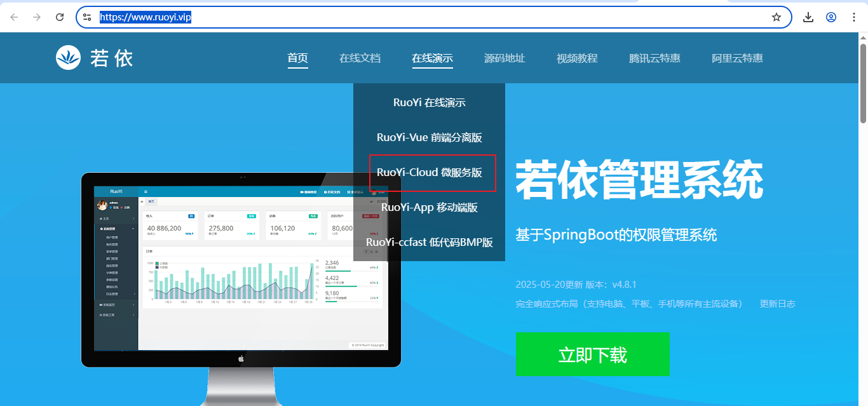Go to 首页 navigation item
Screen dimensions: 868x406
click(297, 58)
